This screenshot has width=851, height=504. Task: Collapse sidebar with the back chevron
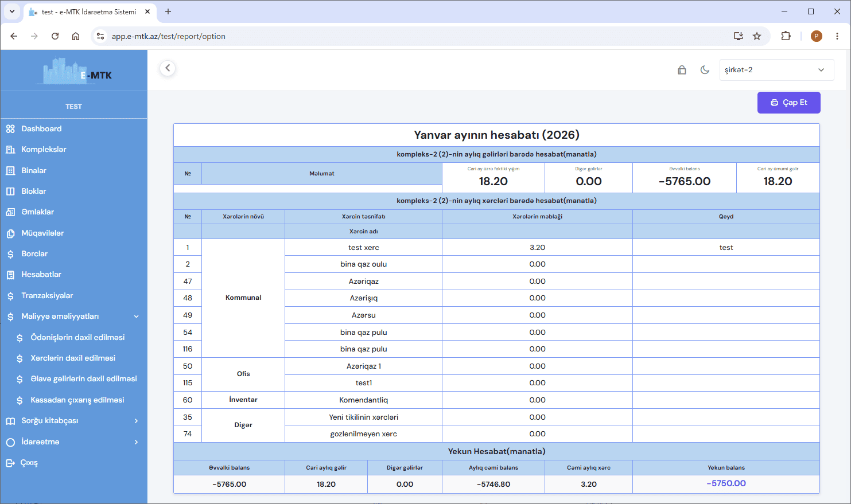pos(168,68)
